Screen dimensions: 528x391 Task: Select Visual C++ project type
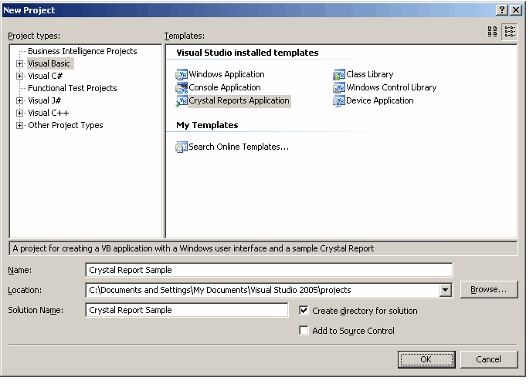pos(48,113)
